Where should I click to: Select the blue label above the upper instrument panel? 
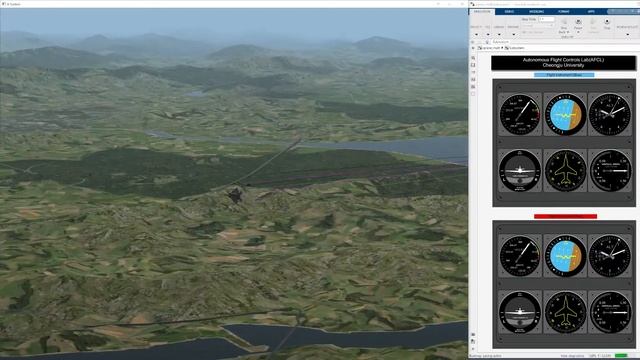click(564, 75)
